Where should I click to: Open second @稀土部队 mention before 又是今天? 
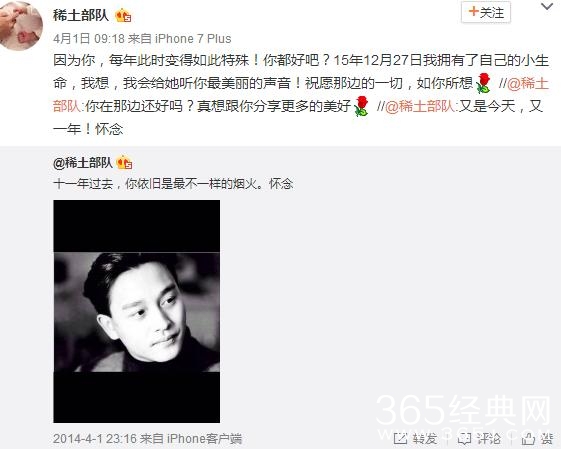pos(419,106)
